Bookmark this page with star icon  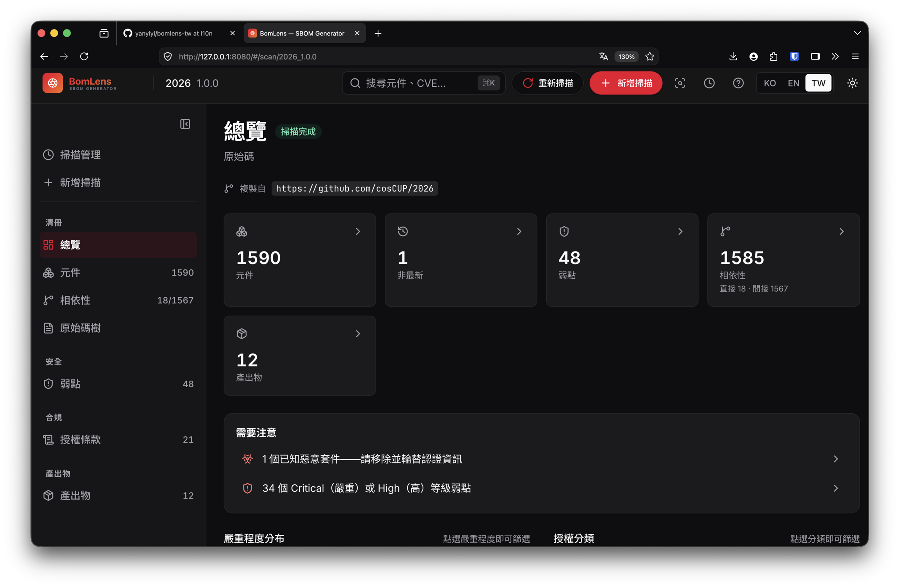[x=650, y=56]
